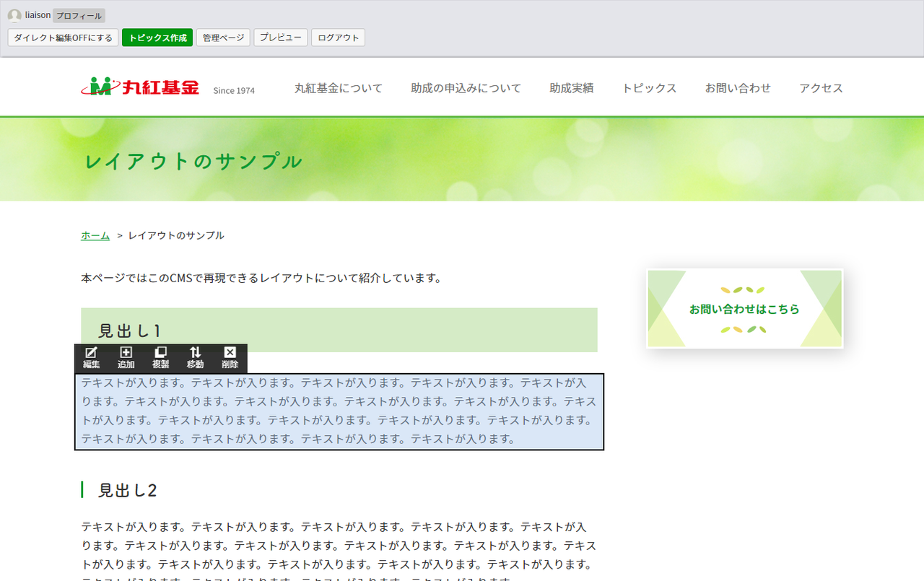Viewport: 924px width, 581px height.
Task: Click the ホーム breadcrumb link
Action: click(95, 235)
